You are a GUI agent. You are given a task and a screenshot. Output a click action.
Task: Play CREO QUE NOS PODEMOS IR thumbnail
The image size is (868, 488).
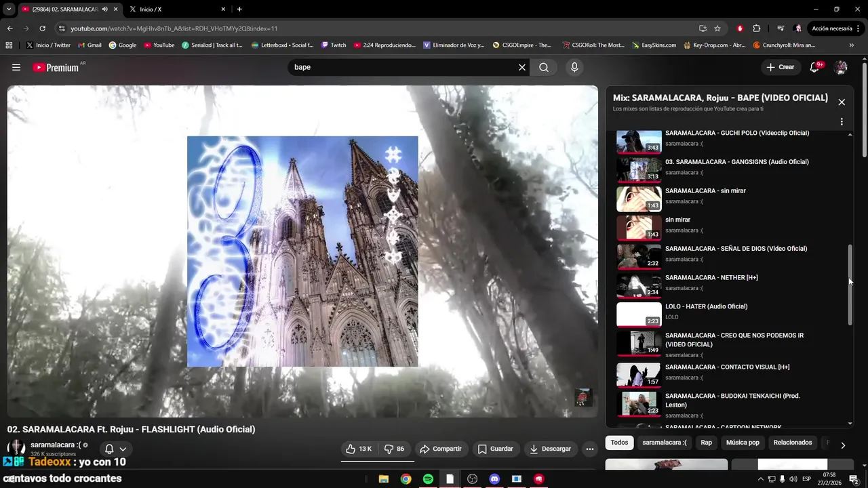[x=639, y=343]
